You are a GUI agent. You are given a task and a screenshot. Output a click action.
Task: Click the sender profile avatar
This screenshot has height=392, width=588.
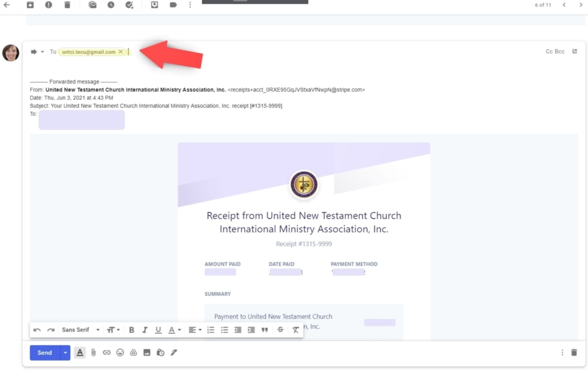point(11,53)
